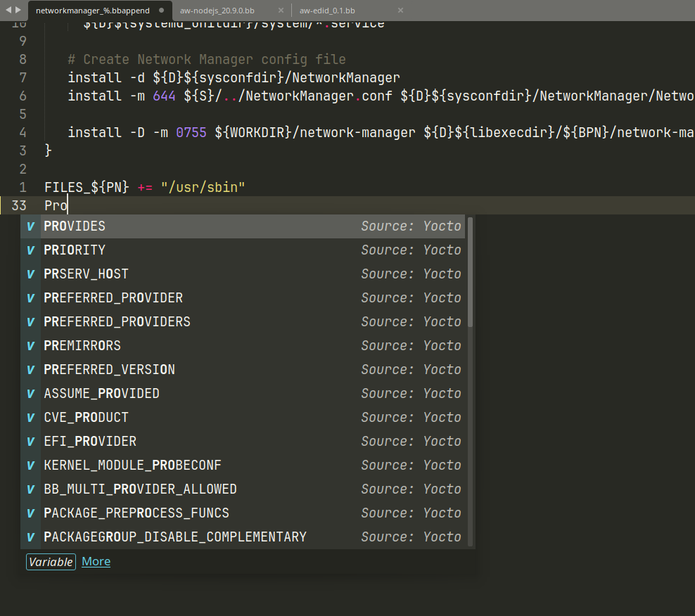Select PREFERRED_VERSION completion
Image resolution: width=695 pixels, height=616 pixels.
[x=243, y=370]
